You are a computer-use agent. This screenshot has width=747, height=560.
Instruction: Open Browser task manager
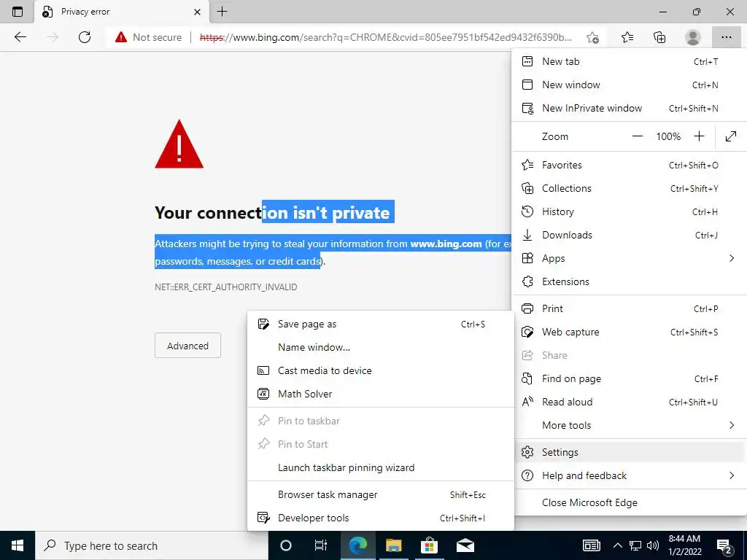(x=381, y=495)
